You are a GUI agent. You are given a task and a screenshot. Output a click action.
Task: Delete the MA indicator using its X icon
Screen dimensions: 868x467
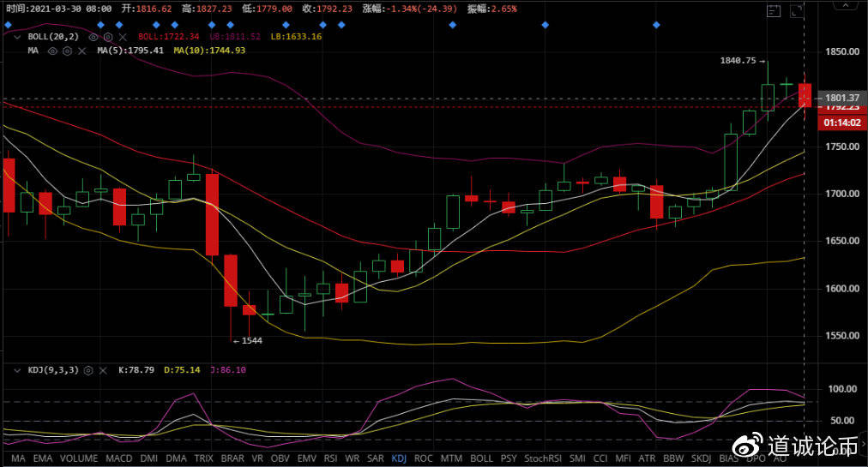[81, 51]
